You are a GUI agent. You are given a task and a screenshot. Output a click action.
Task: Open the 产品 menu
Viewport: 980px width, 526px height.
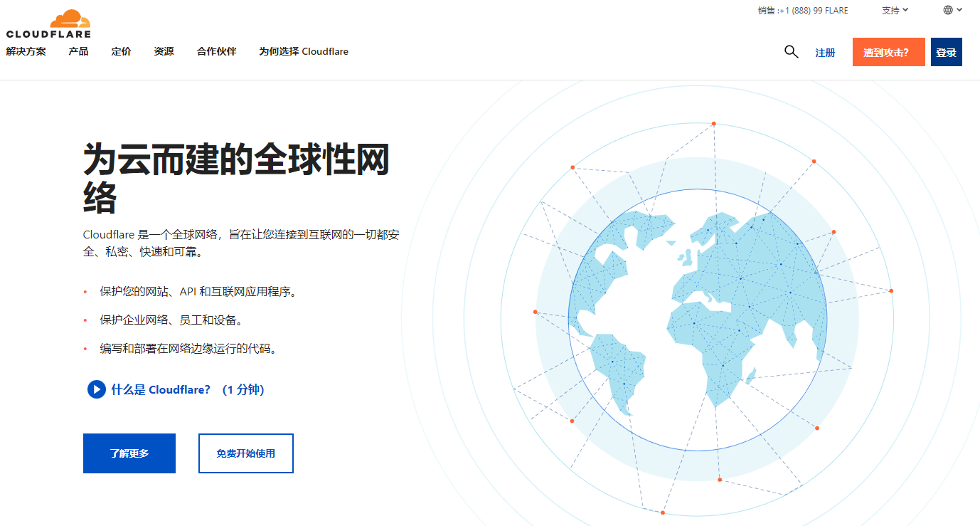(x=79, y=52)
